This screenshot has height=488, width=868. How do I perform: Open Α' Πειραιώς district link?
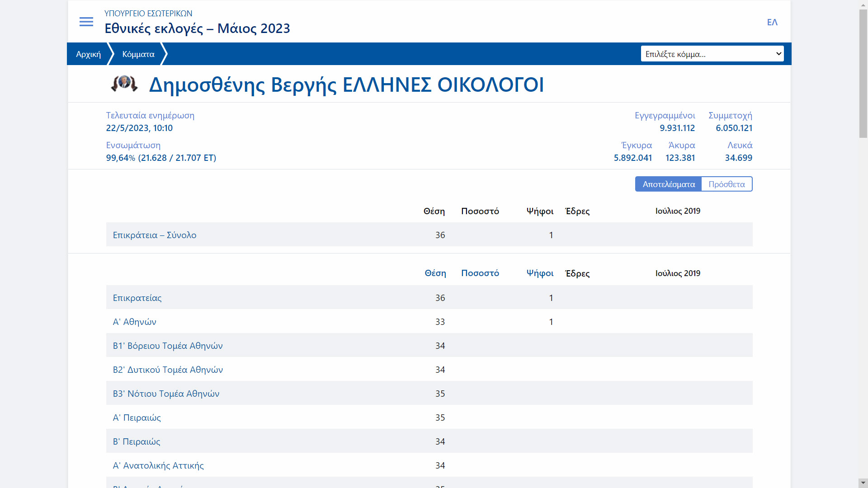137,418
